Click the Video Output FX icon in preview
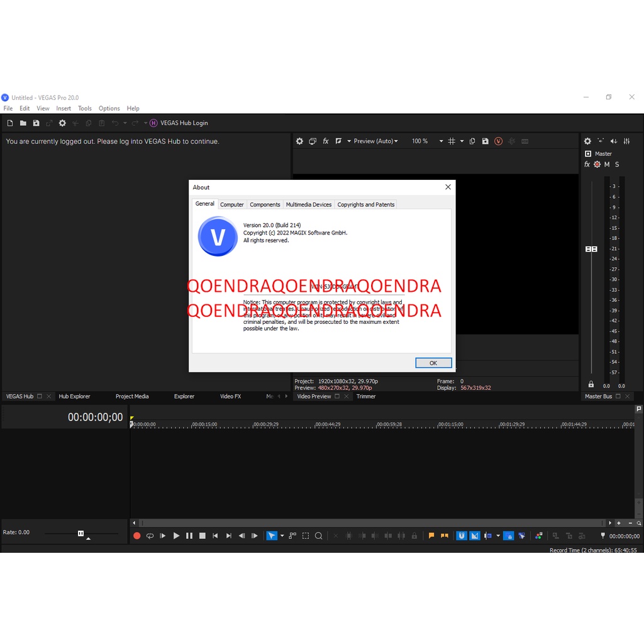 pos(326,142)
